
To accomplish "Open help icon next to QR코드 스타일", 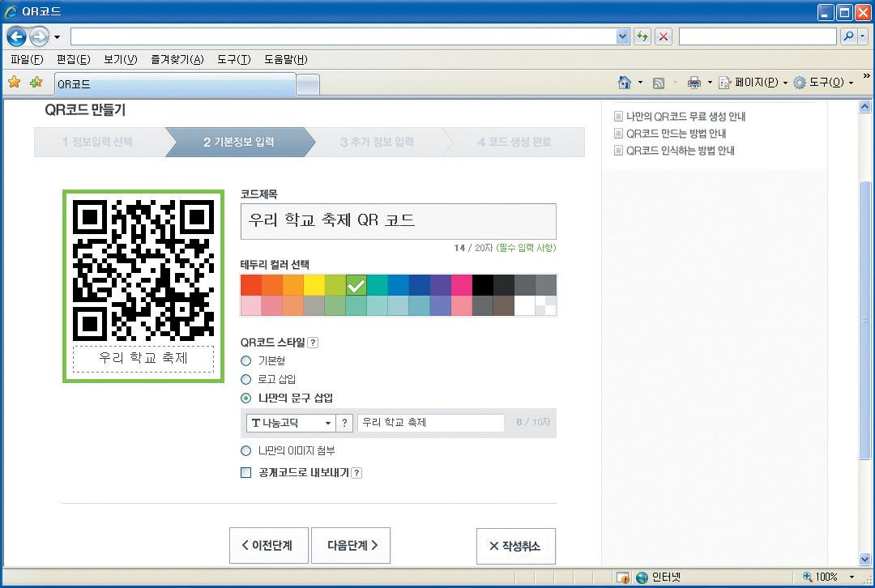I will tap(313, 343).
